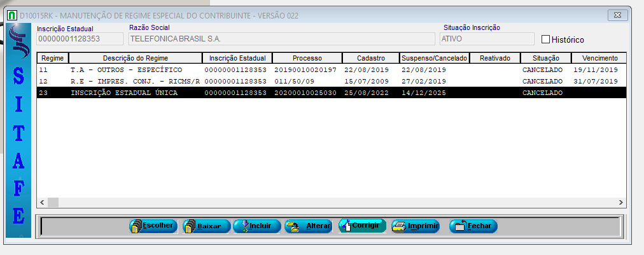Close the window with the X button
644x255 pixels.
click(615, 15)
